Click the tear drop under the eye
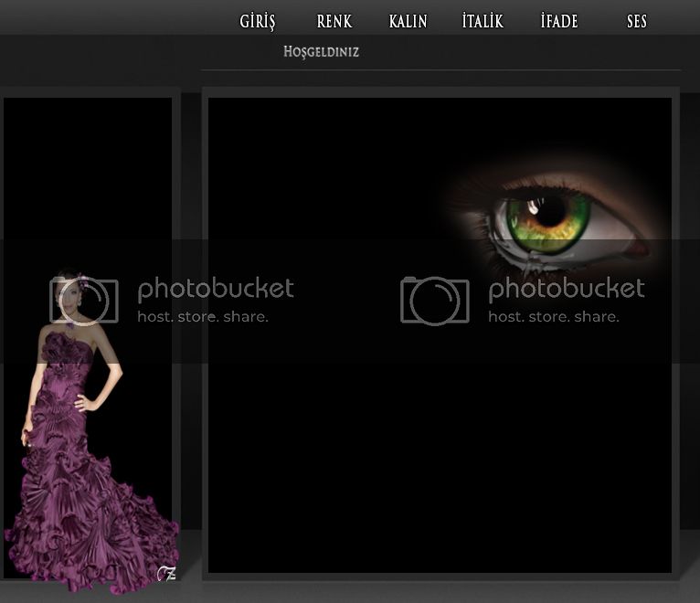Screen dimensions: 700x603 (530, 263)
